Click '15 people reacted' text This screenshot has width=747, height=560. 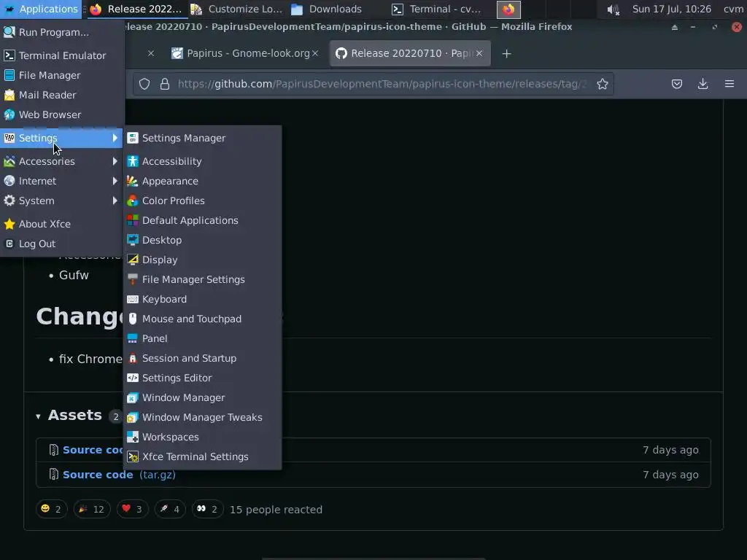pyautogui.click(x=276, y=510)
